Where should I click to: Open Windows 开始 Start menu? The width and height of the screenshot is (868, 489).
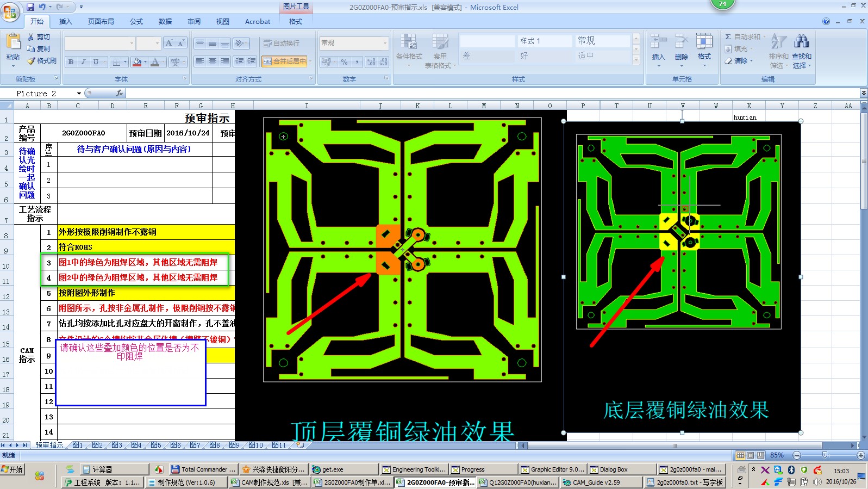[13, 469]
